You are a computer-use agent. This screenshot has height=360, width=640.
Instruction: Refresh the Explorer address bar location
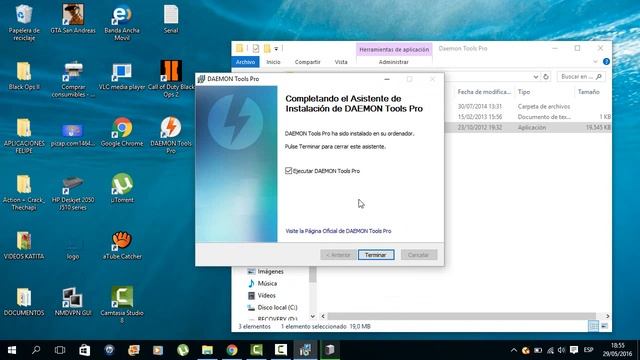click(x=546, y=77)
